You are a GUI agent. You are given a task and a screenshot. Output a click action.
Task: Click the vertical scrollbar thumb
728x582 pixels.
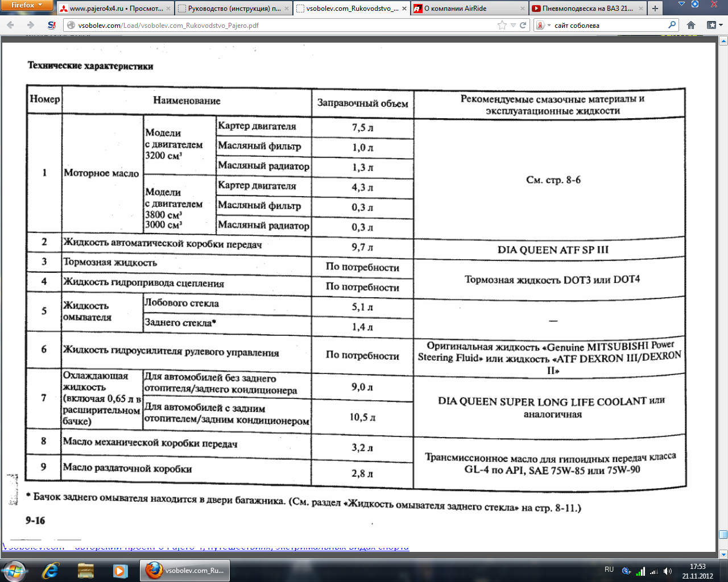tap(723, 534)
